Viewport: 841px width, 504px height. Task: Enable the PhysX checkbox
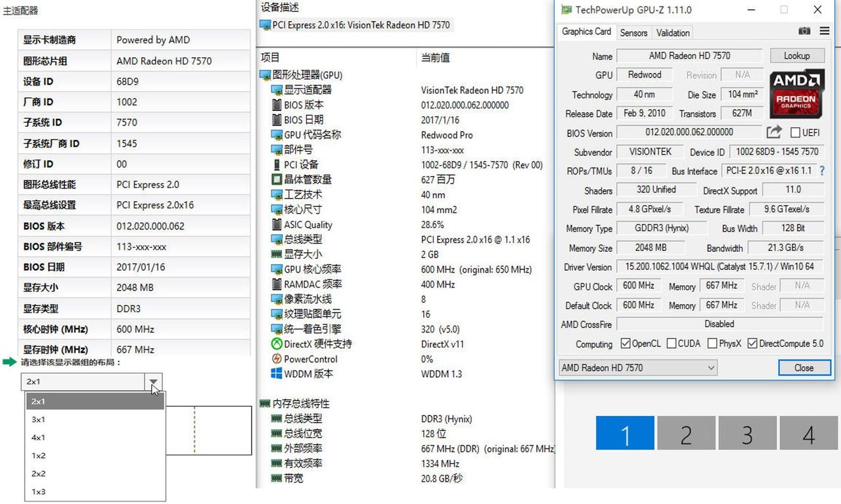[713, 344]
